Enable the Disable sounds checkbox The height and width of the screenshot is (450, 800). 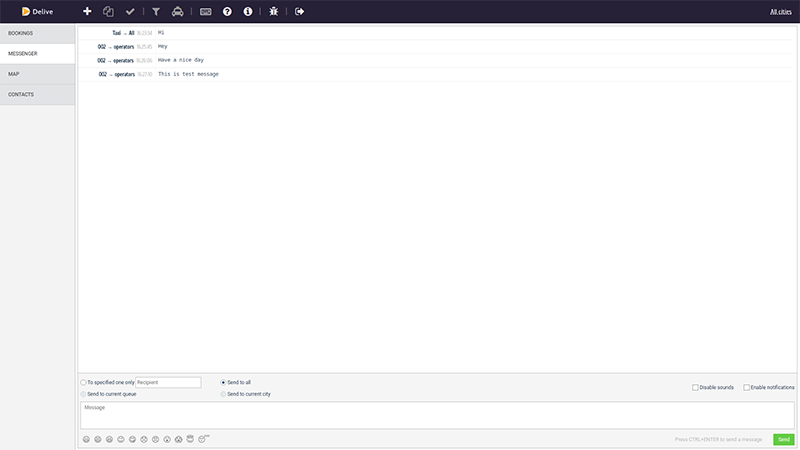click(695, 387)
